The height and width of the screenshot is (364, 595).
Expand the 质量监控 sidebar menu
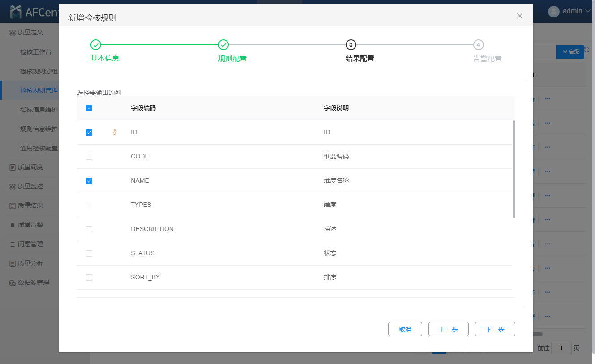(x=30, y=186)
